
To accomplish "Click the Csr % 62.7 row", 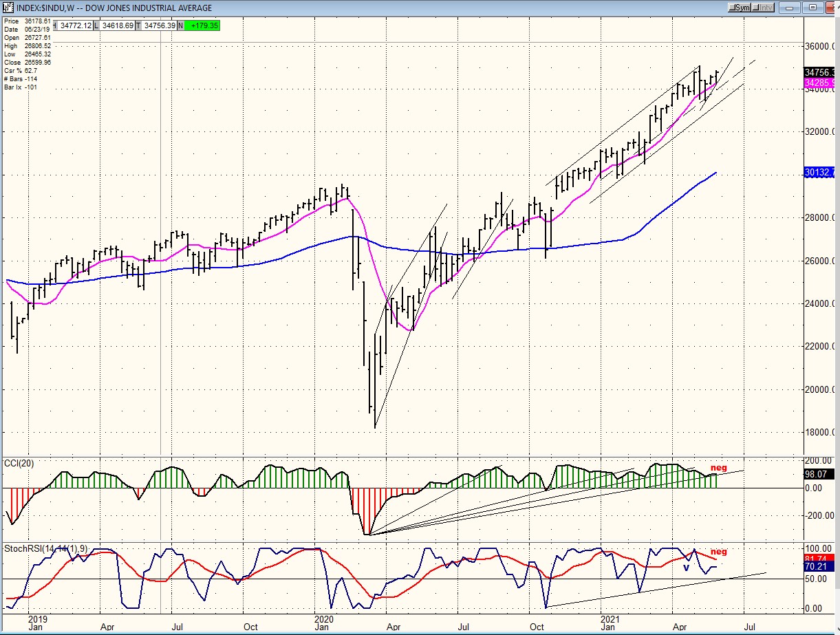I will [21, 71].
